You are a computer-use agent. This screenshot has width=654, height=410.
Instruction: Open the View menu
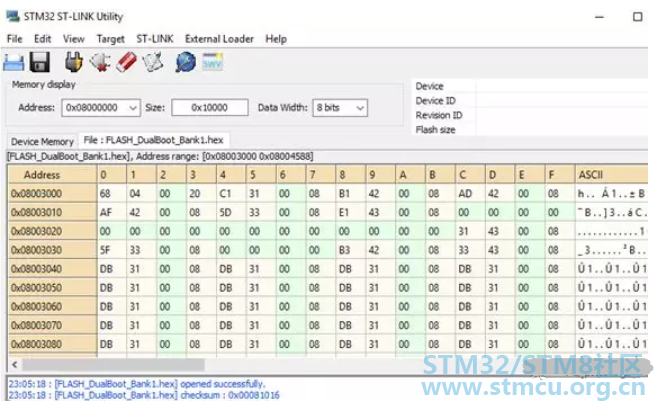[x=73, y=39]
